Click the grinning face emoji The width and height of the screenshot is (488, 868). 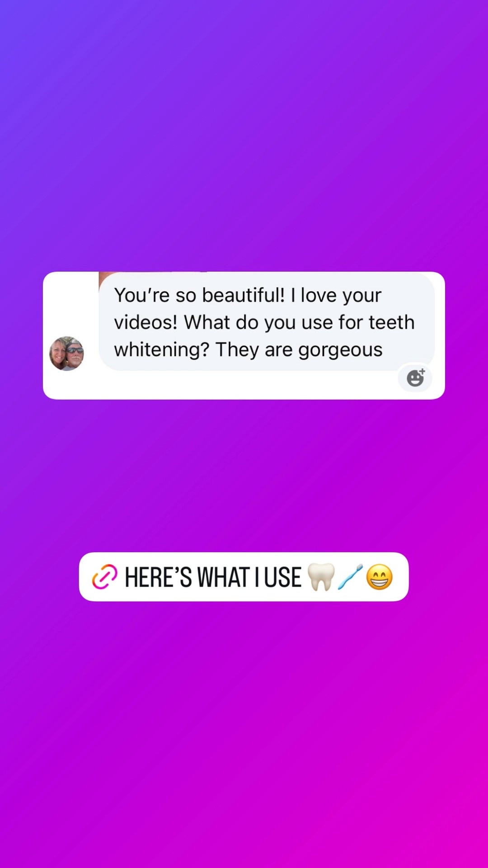(379, 577)
